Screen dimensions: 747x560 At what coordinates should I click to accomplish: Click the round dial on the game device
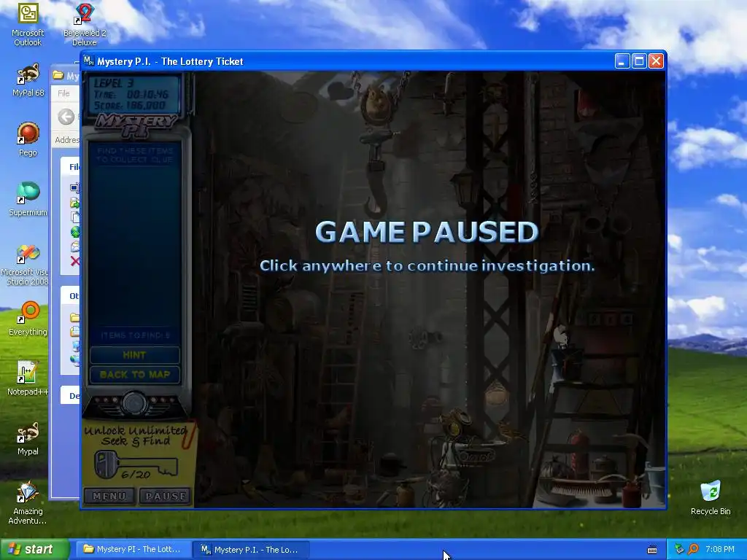coord(134,402)
